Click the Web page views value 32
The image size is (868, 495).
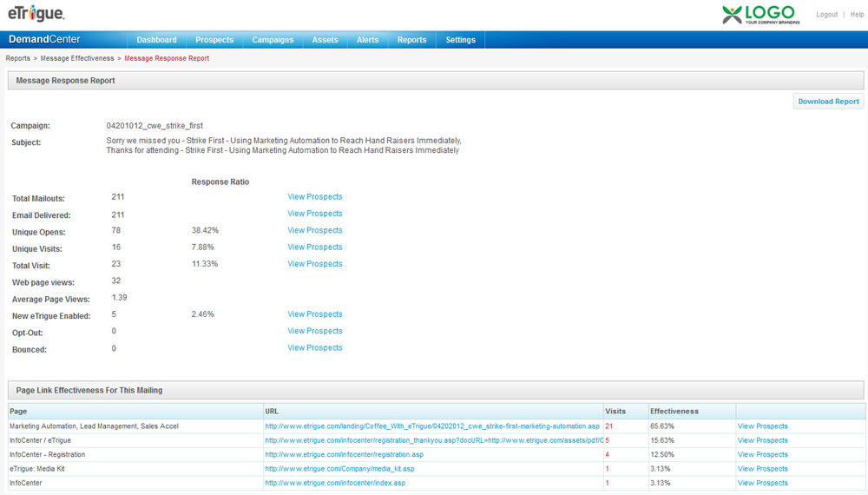click(x=115, y=280)
